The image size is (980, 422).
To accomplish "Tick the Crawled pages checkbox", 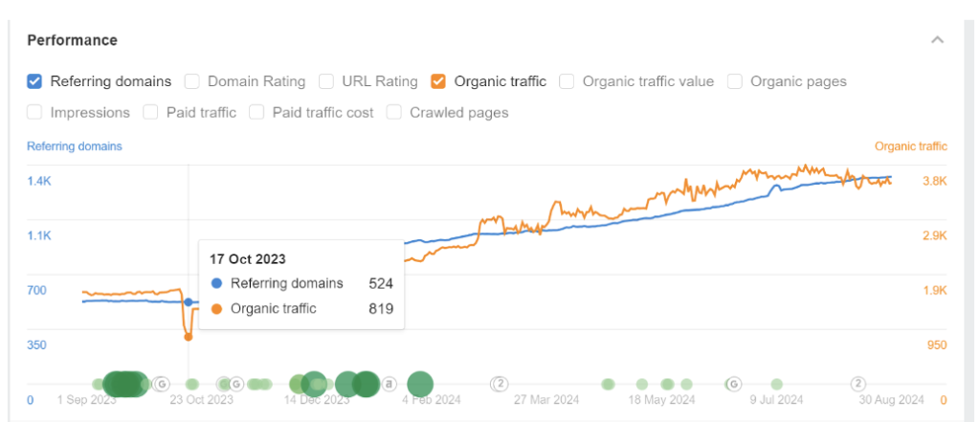I will point(394,112).
